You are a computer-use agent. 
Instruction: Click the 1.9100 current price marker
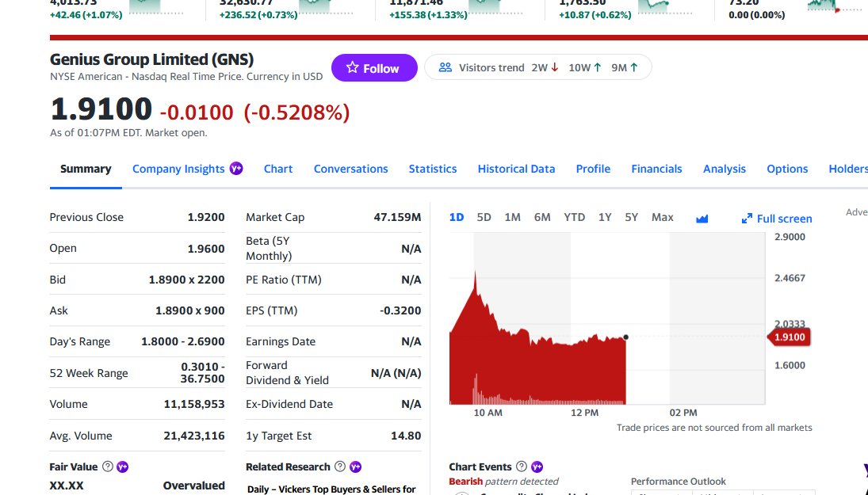[x=789, y=337]
